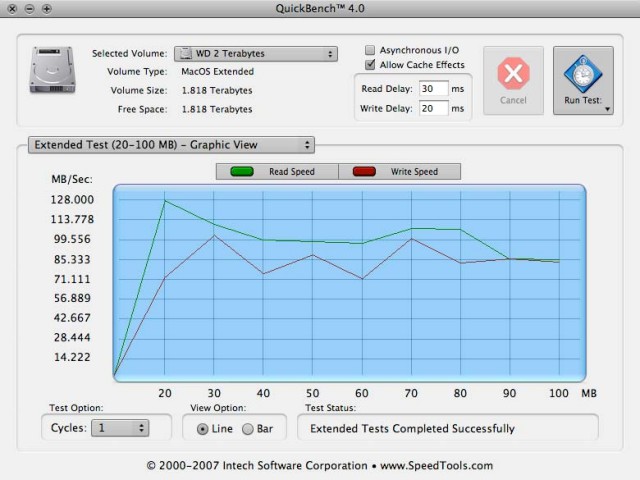
Task: Click the Read Speed legend button
Action: [277, 171]
